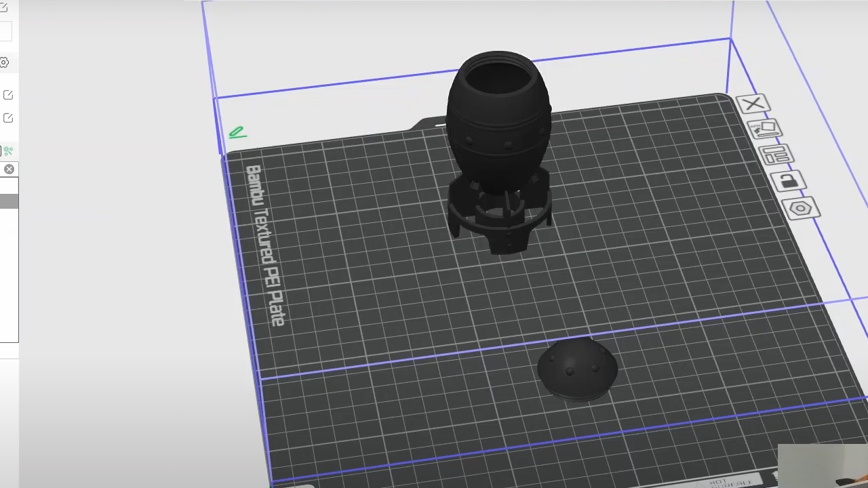The width and height of the screenshot is (868, 488).
Task: Open the plate settings hexagon icon
Action: pyautogui.click(x=801, y=208)
